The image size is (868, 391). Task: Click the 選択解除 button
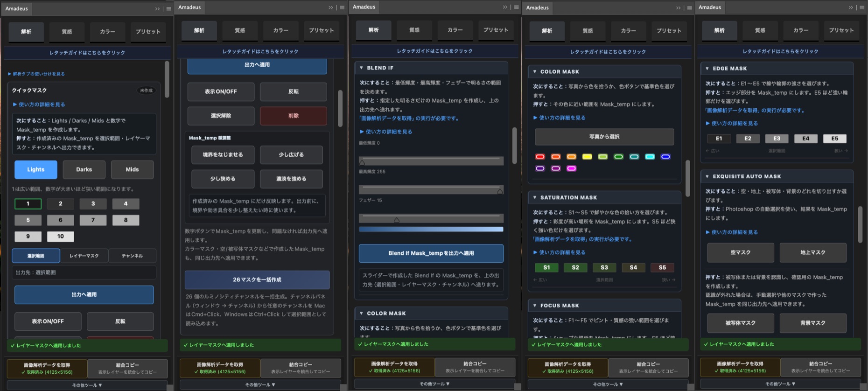click(221, 116)
